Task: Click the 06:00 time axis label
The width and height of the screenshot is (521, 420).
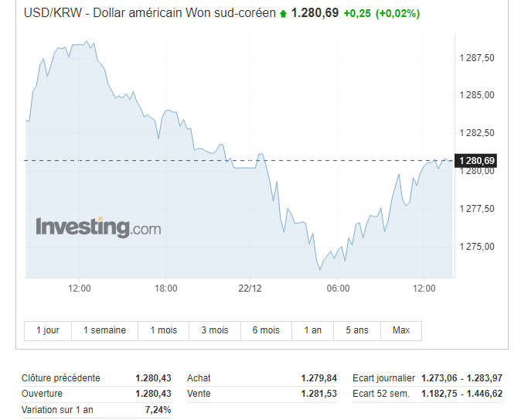Action: click(338, 289)
